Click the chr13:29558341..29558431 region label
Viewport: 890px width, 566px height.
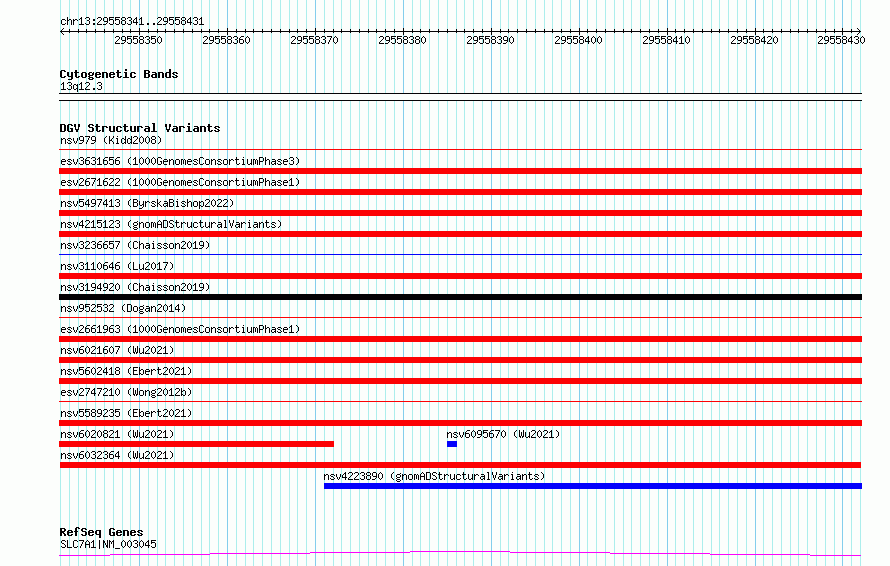coord(132,21)
